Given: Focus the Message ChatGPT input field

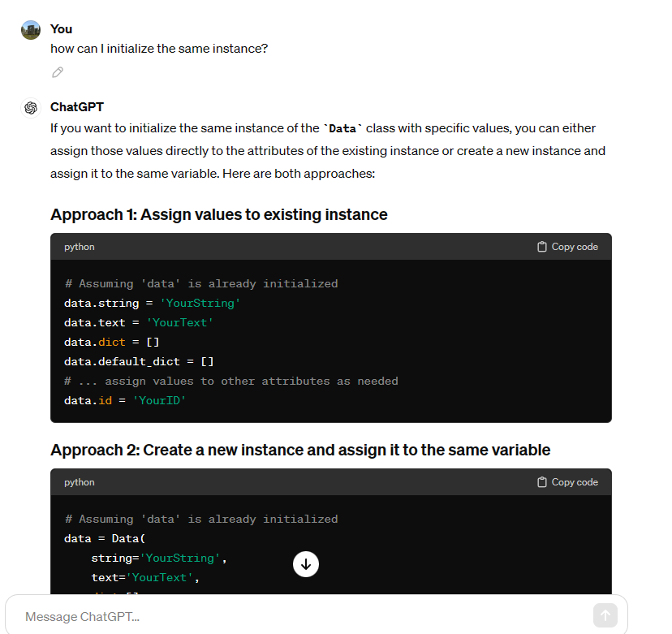Looking at the screenshot, I should pyautogui.click(x=300, y=616).
